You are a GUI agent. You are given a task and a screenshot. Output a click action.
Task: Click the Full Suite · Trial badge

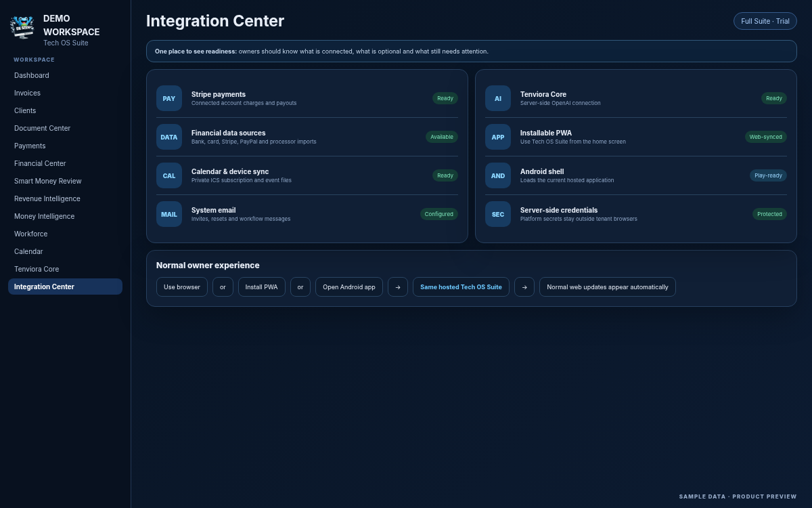click(x=765, y=21)
